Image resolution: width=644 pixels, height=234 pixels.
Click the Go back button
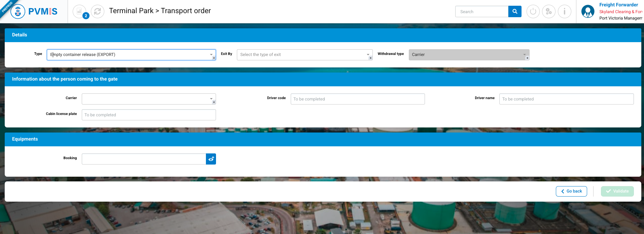point(571,191)
